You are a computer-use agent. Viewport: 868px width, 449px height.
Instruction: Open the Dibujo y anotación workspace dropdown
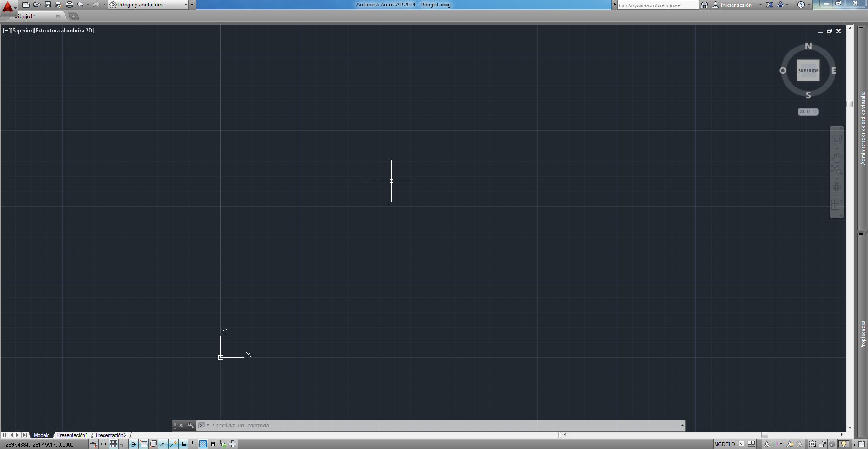pos(149,5)
